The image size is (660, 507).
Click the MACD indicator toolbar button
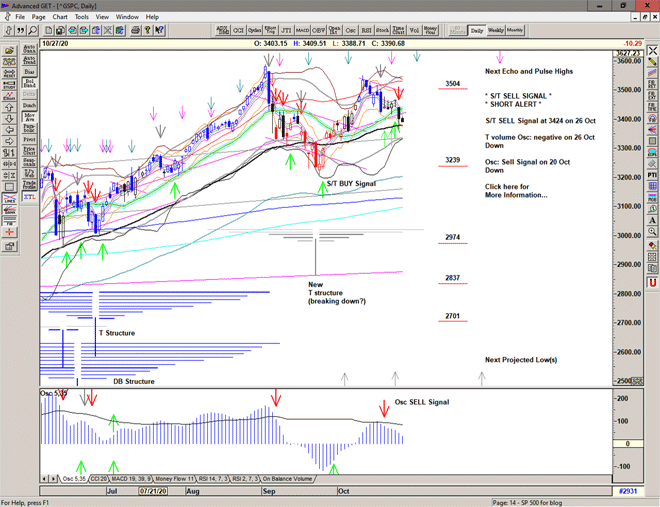pyautogui.click(x=308, y=30)
